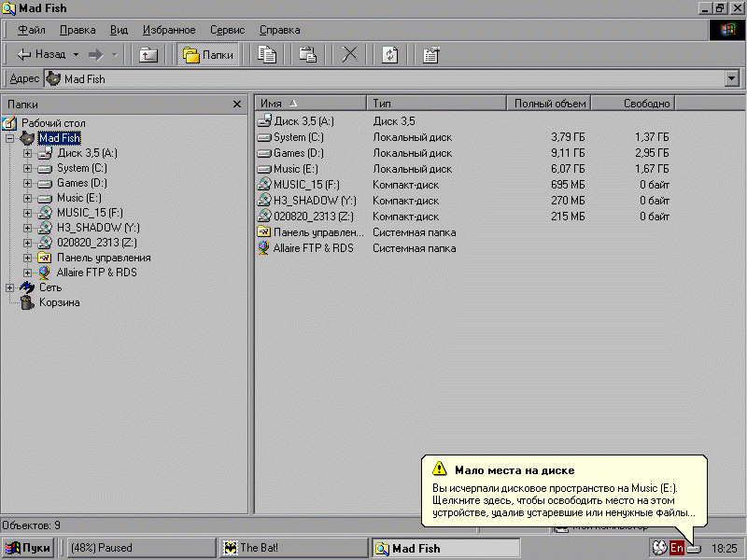Click the Copy icon in the toolbar
747x560 pixels.
(x=267, y=55)
